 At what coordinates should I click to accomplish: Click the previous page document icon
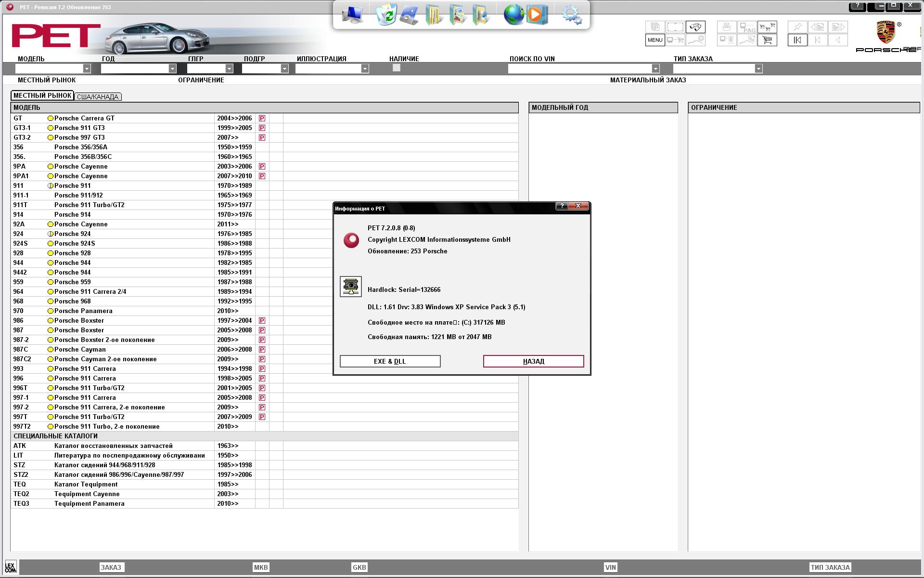point(818,27)
